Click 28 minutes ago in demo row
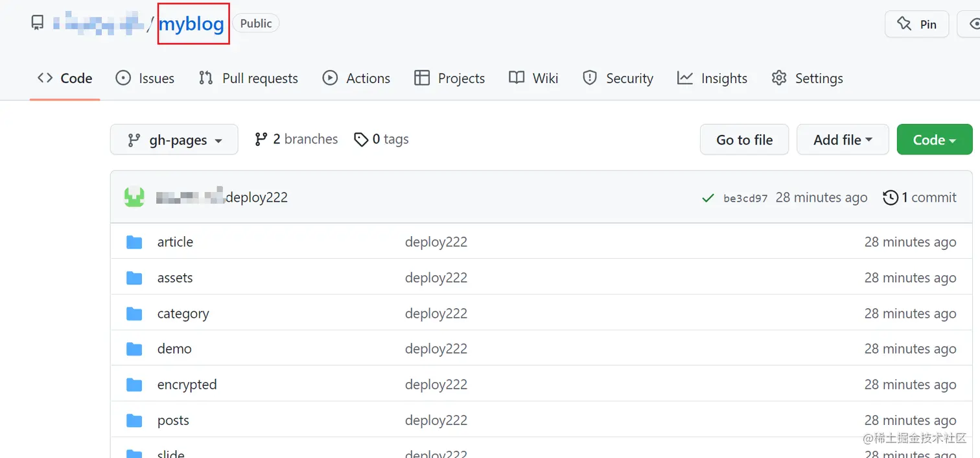980x458 pixels. (x=910, y=349)
